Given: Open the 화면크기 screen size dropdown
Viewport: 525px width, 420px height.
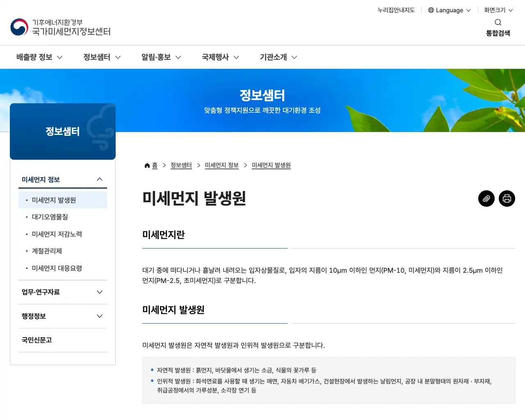Looking at the screenshot, I should pyautogui.click(x=498, y=10).
